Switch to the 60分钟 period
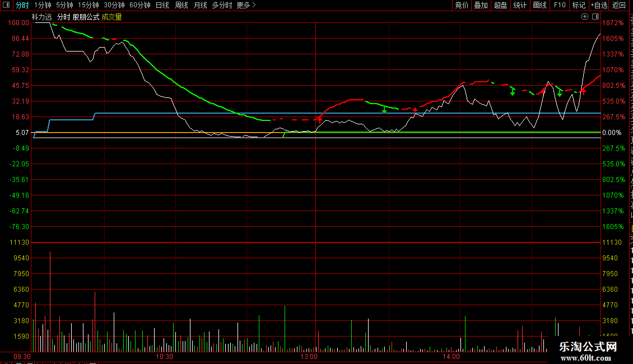 click(x=140, y=5)
